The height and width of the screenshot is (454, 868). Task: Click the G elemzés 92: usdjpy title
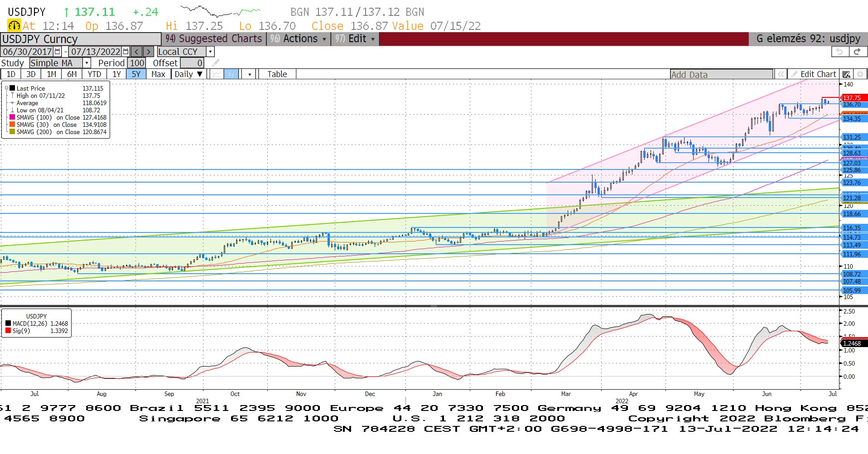pyautogui.click(x=808, y=39)
